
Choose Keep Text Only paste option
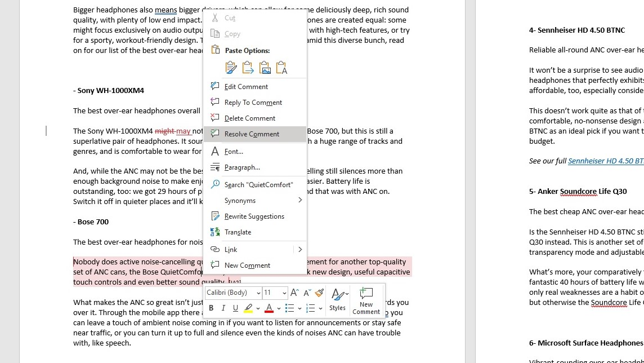(x=281, y=68)
